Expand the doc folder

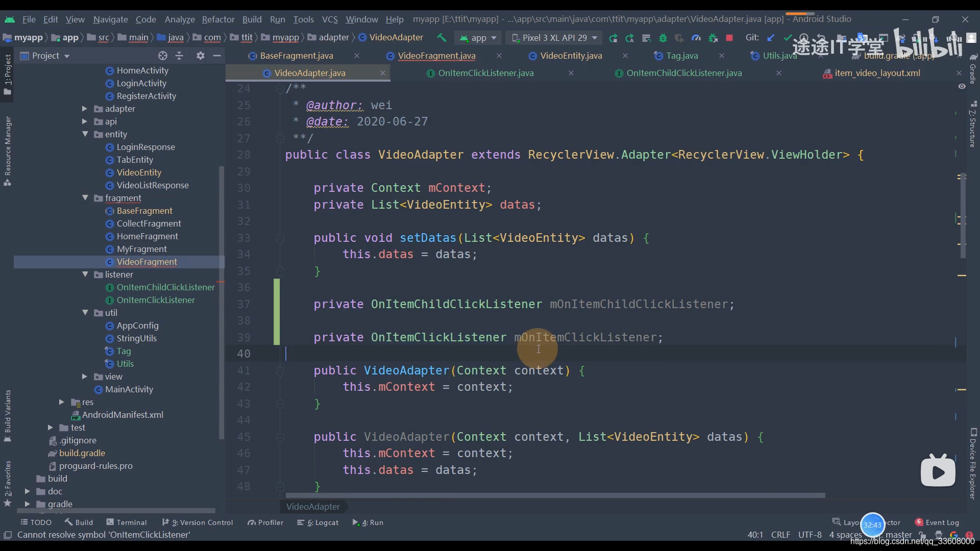[27, 491]
